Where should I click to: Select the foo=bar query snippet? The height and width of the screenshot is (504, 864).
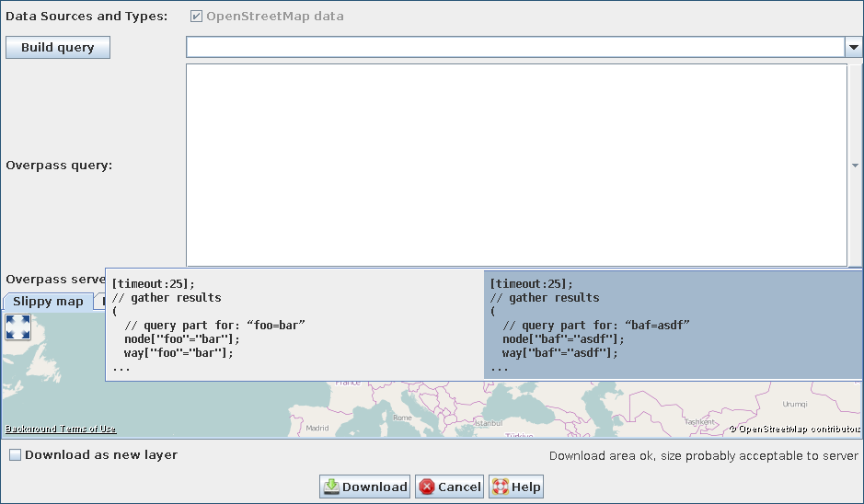tap(294, 325)
